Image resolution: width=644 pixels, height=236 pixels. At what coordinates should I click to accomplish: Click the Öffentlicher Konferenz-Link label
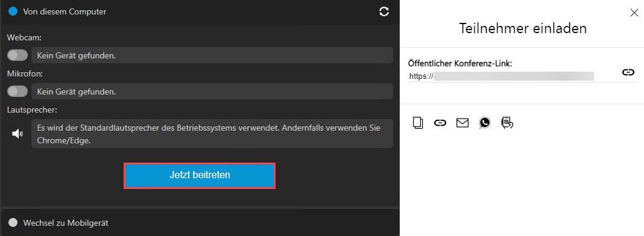click(460, 64)
